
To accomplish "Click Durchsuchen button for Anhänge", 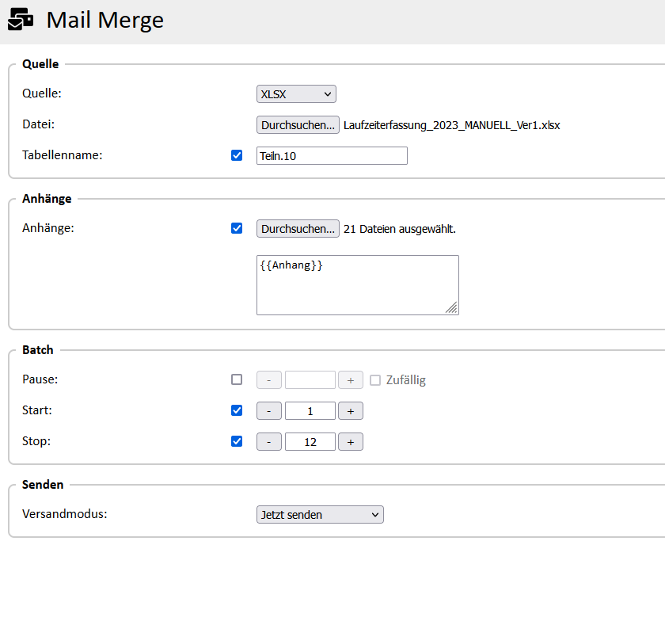I will click(298, 229).
